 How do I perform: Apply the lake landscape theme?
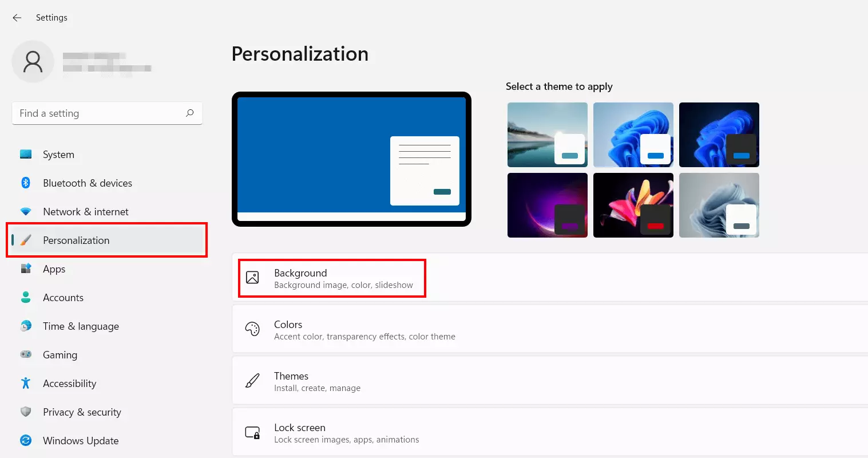[x=548, y=135]
